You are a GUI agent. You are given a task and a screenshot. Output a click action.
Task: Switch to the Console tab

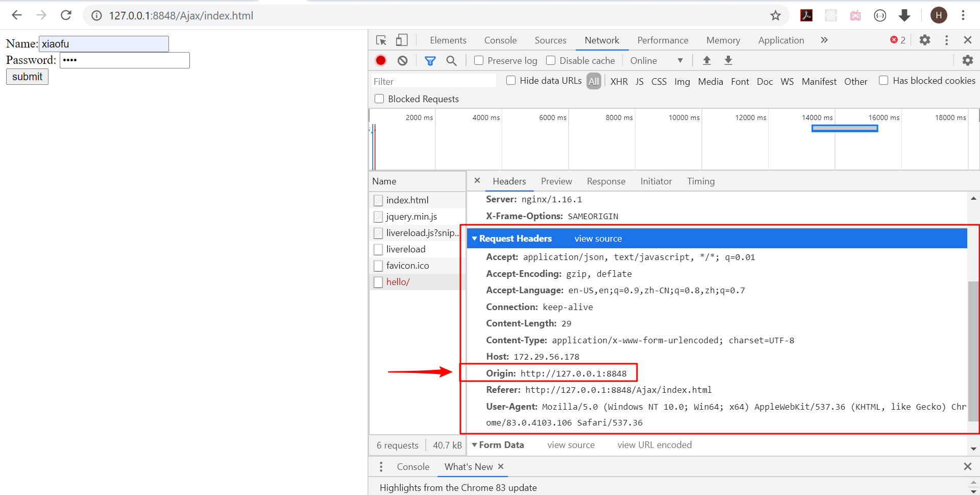(x=500, y=40)
